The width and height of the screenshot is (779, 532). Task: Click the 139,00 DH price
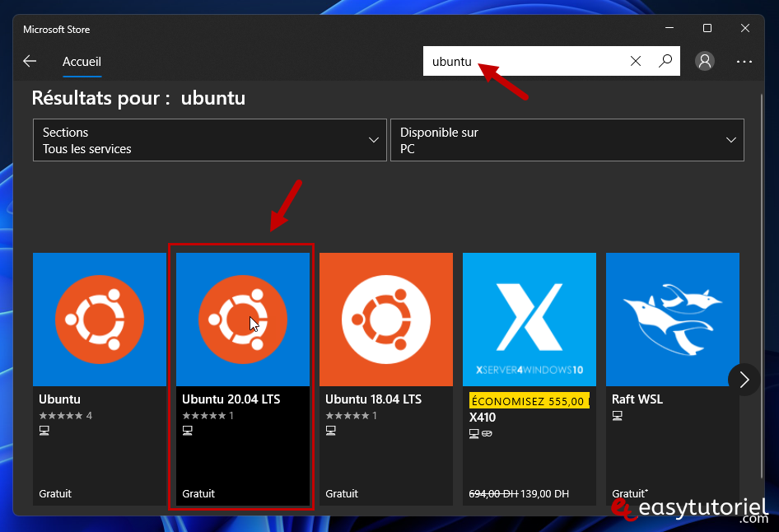544,494
